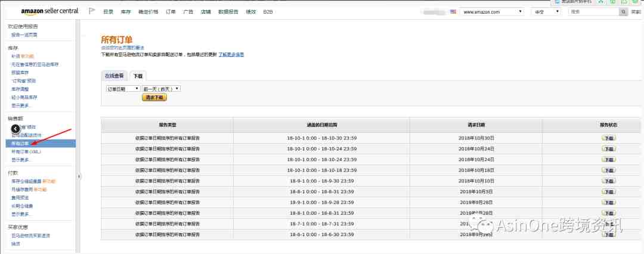644x254 pixels.
Task: Open 报告一览页面 in the sidebar
Action: 24,35
